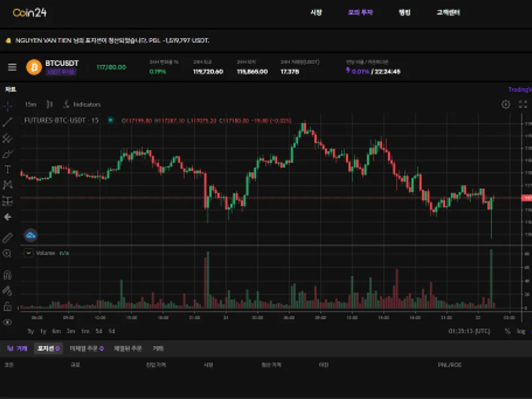Viewport: 532px width, 399px height.
Task: Open the hamburger market list menu
Action: pyautogui.click(x=12, y=67)
